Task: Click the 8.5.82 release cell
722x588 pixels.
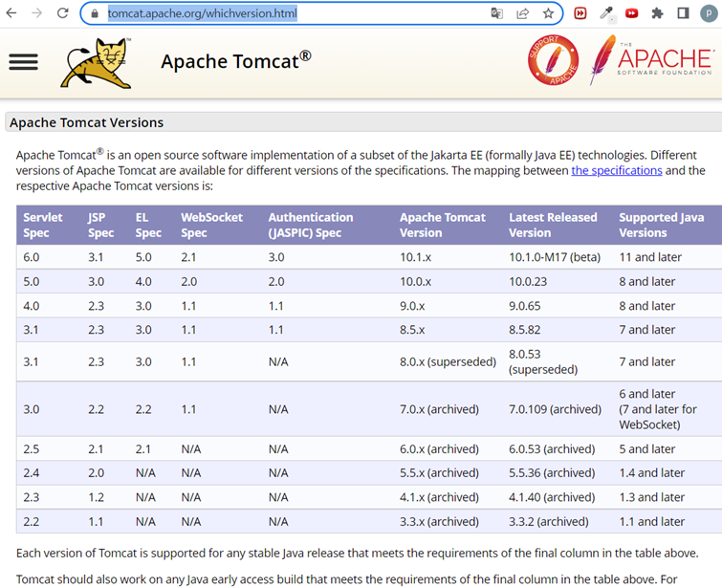Action: point(524,330)
